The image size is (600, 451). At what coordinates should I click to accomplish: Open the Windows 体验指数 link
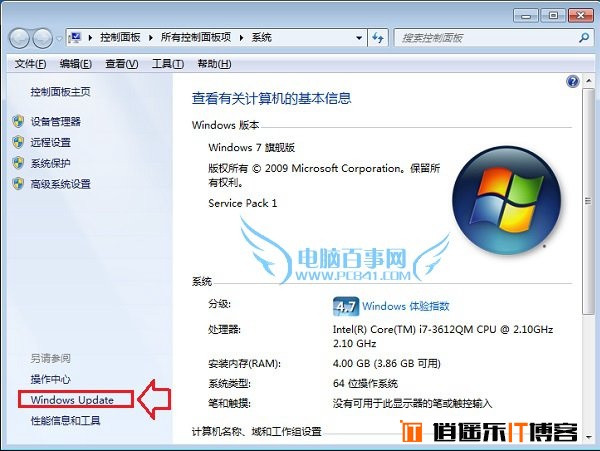coord(406,306)
